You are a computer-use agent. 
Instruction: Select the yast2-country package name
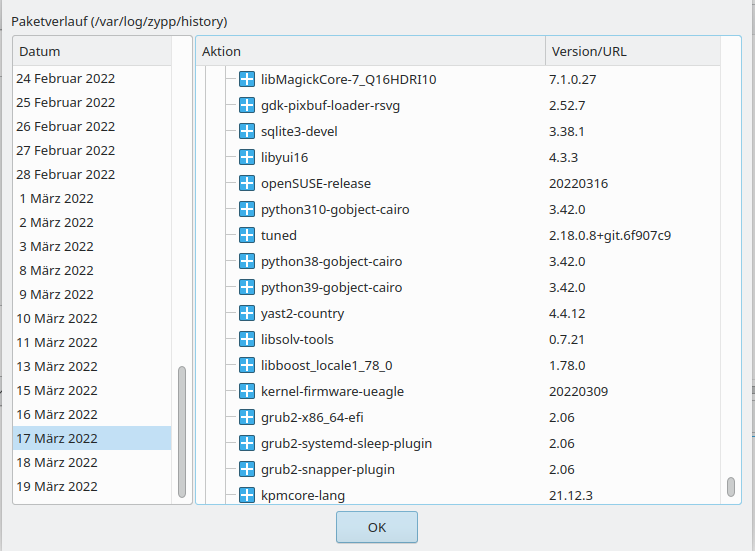[302, 314]
